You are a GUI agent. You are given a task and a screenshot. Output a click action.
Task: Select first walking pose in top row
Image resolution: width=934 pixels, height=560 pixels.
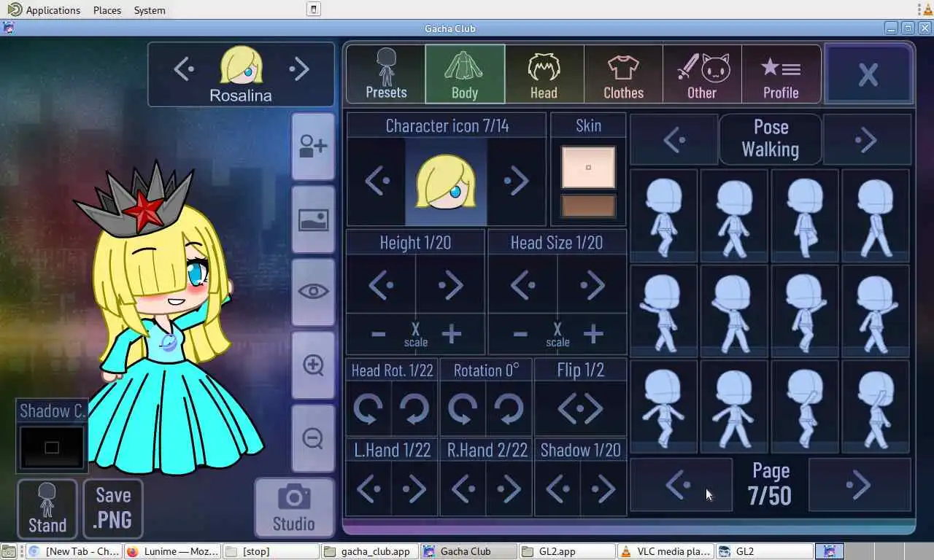tap(664, 215)
